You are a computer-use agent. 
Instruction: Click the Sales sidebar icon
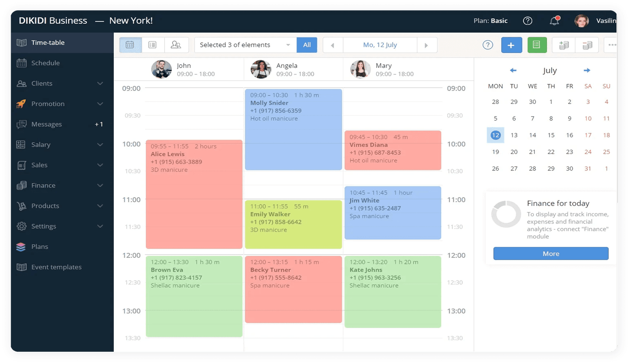point(21,165)
